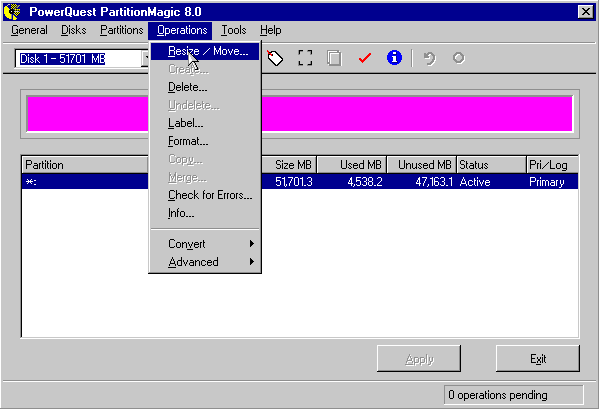Select the magenta partition block in disk map

click(416, 114)
